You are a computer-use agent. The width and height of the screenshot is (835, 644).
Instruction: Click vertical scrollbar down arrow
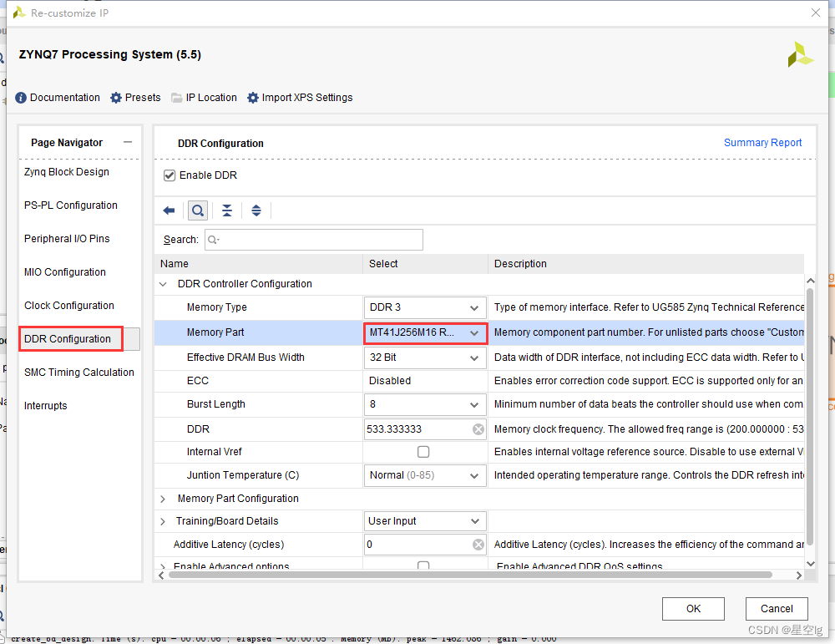pos(811,564)
